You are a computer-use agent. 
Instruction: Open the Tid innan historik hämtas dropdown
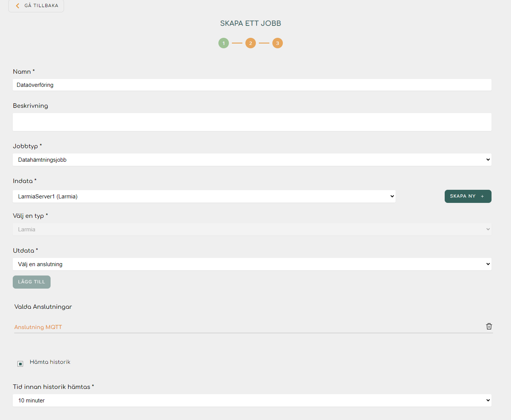point(252,401)
